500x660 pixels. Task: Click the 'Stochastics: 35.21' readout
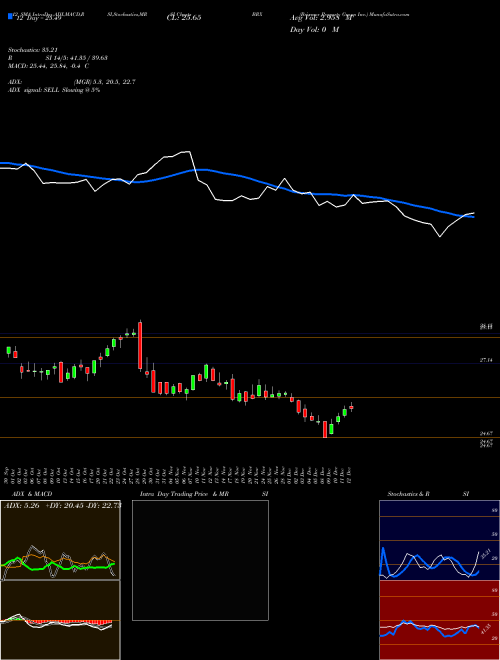(x=32, y=50)
